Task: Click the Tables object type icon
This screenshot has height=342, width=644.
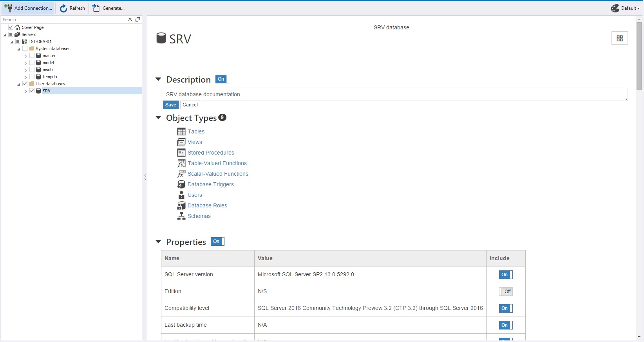Action: [x=181, y=131]
